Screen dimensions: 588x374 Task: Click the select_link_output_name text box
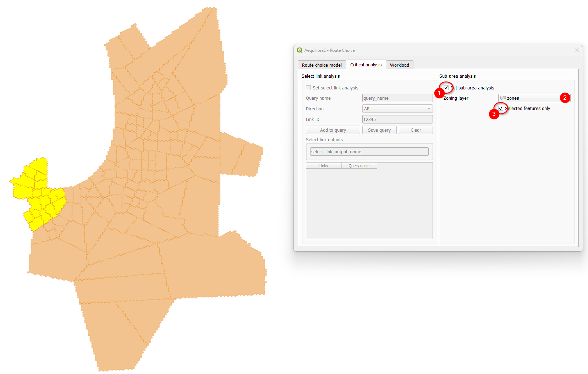coord(369,152)
